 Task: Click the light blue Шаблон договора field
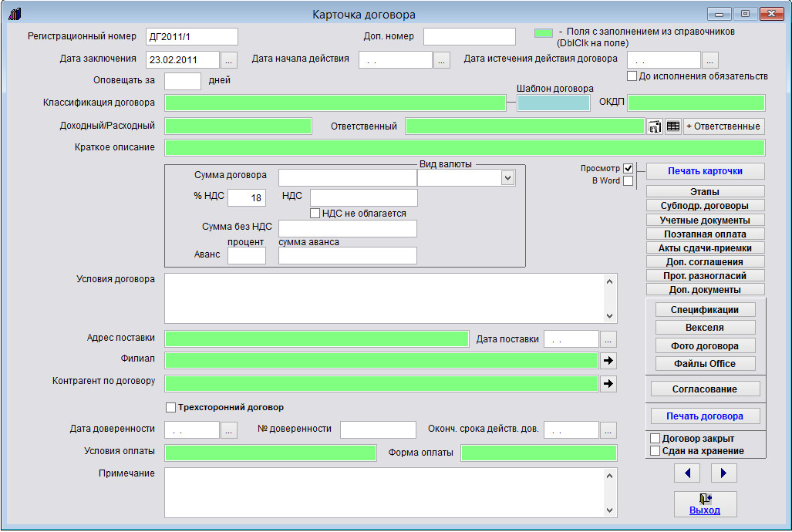tap(554, 103)
